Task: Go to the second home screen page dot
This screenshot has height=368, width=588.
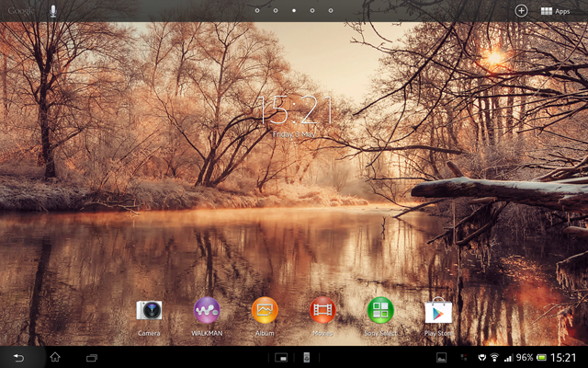Action: click(276, 10)
